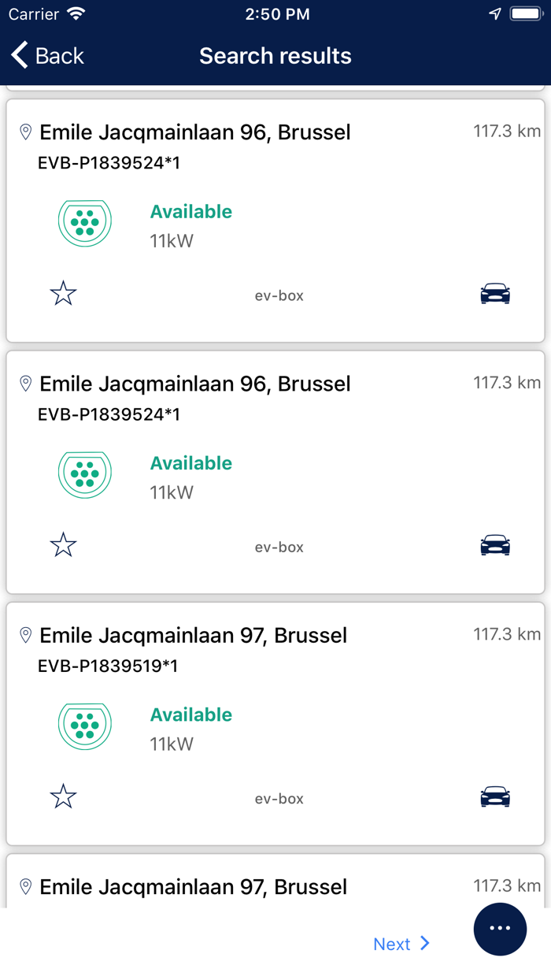551x980 pixels.
Task: Favorite the first Emile Jacqmainlaan 96 charger
Action: coord(63,292)
